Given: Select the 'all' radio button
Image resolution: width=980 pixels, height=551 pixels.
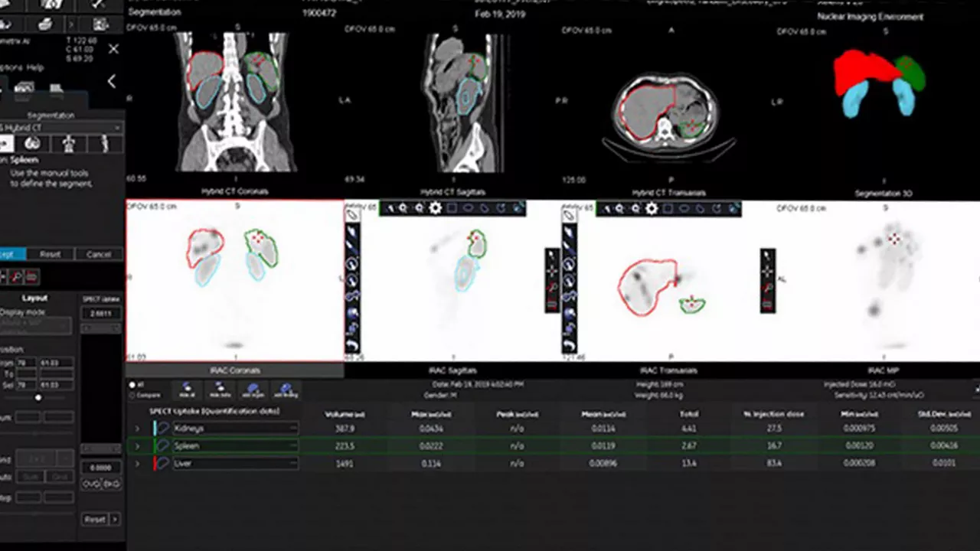Looking at the screenshot, I should (x=132, y=385).
